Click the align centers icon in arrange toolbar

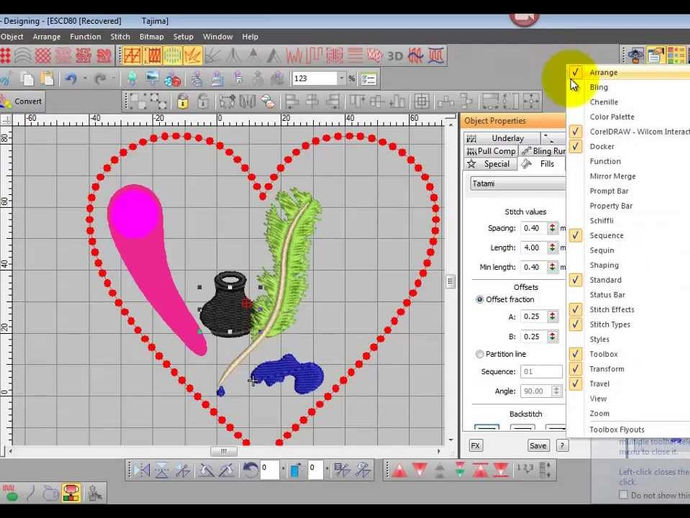[x=422, y=102]
